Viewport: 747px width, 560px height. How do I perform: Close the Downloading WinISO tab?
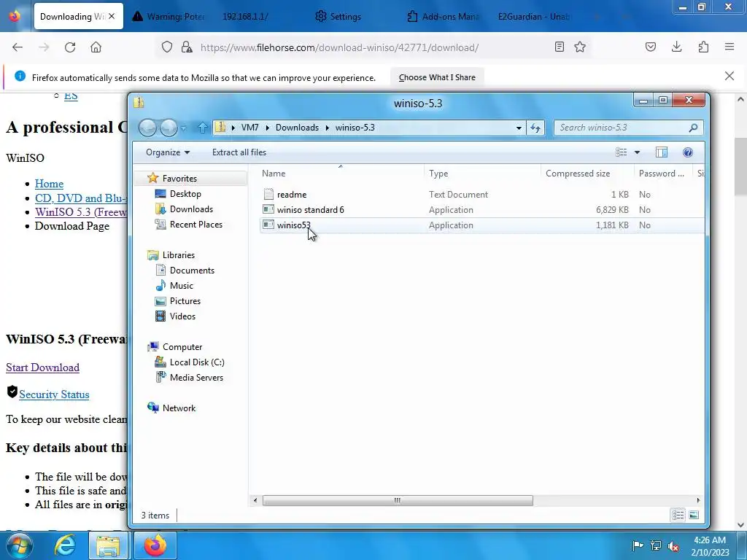click(x=112, y=16)
